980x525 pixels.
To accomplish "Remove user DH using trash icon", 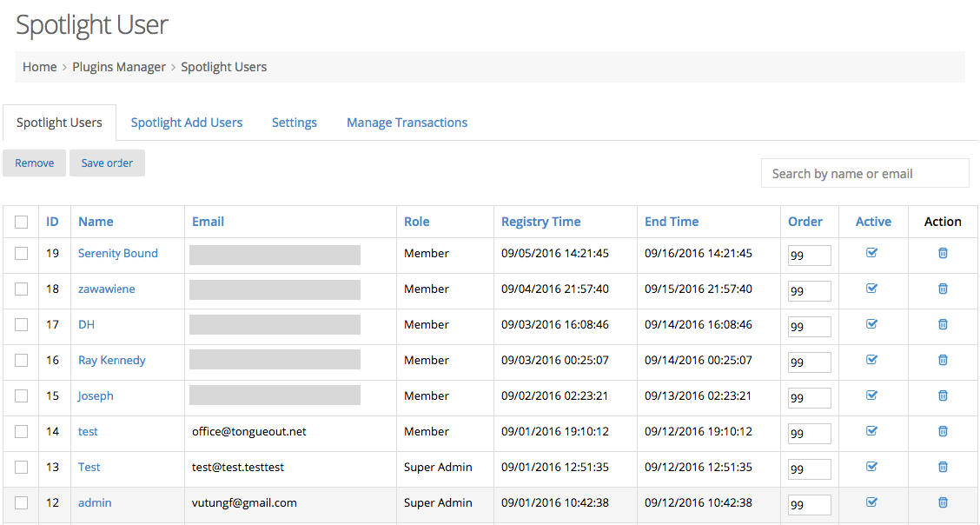I will (944, 324).
